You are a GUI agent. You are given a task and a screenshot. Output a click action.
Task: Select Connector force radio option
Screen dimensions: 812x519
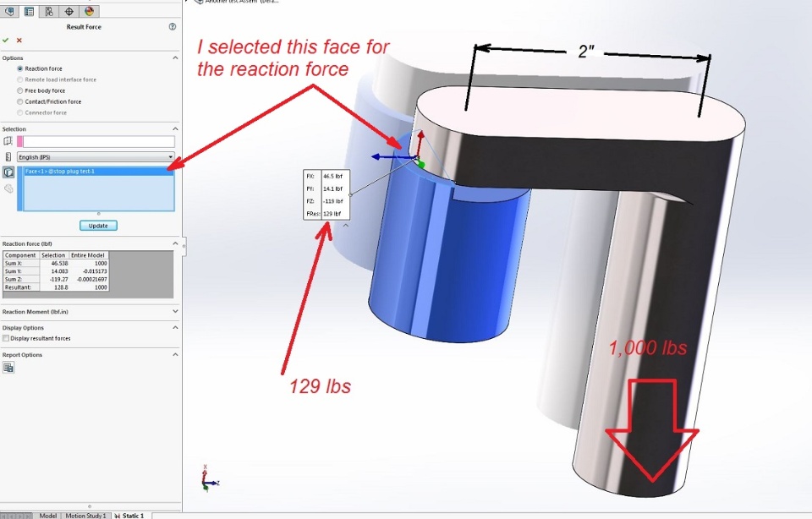coord(20,112)
